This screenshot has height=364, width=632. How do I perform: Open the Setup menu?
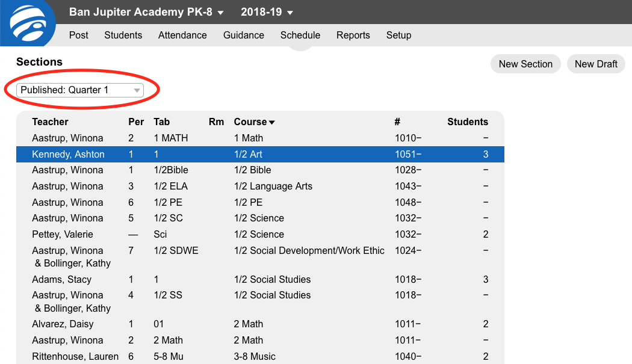[x=398, y=35]
